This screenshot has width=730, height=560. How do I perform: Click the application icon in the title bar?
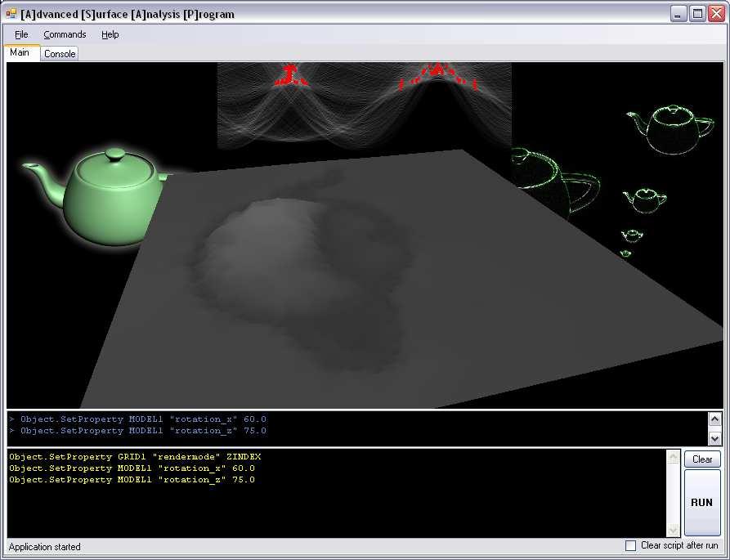tap(11, 14)
